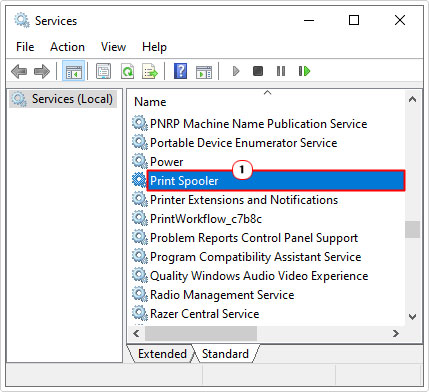Click the horizontal scrollbar right arrow
429x392 pixels.
395,333
